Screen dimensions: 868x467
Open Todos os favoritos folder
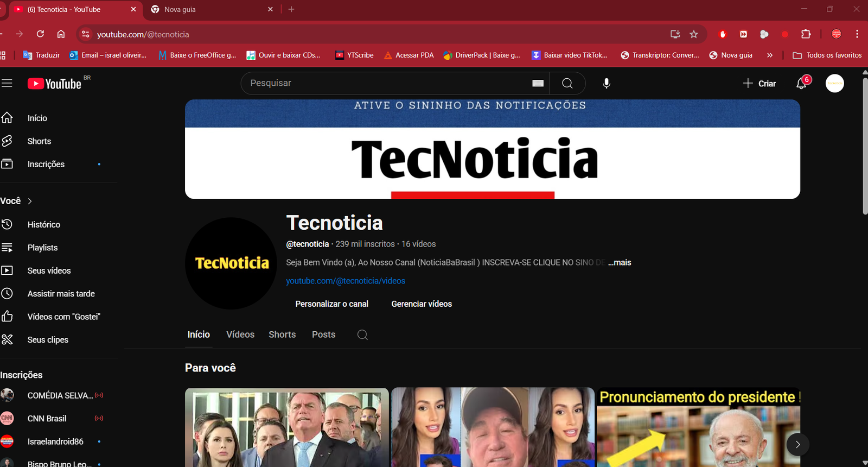(x=827, y=55)
